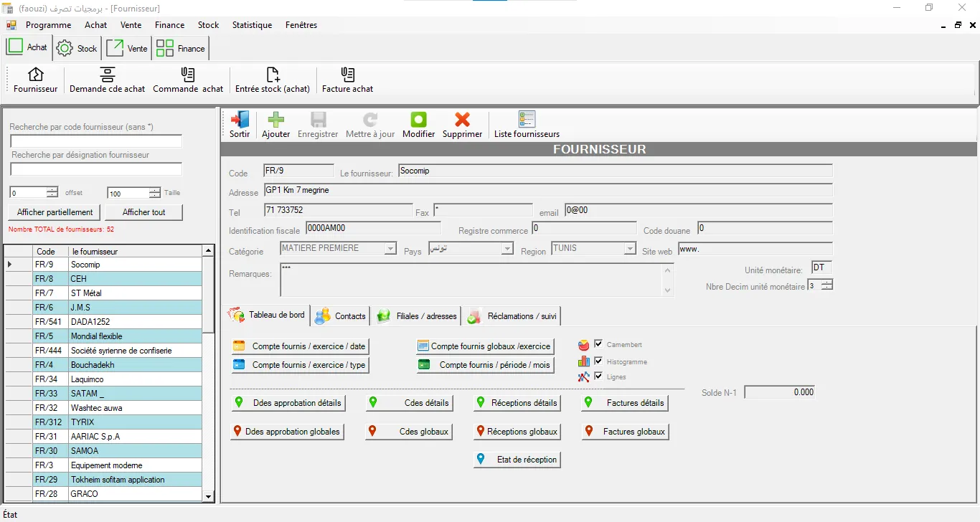
Task: Click the Enregistrer save diskette icon
Action: (318, 118)
